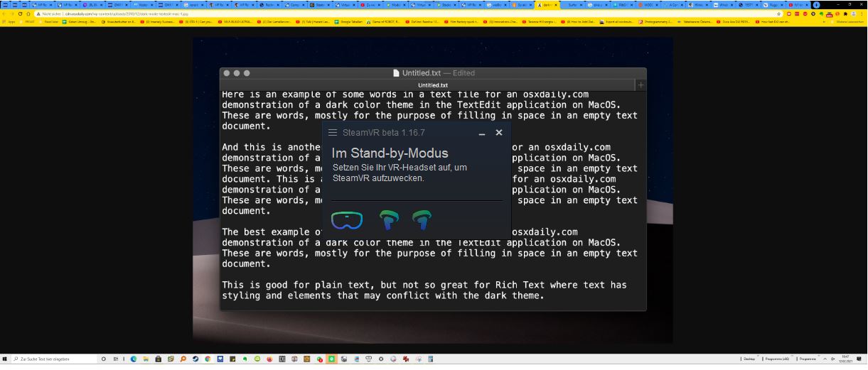Expand the "Weitere Lesezeichen" bookmarks folder
The height and width of the screenshot is (370, 868).
tap(847, 22)
